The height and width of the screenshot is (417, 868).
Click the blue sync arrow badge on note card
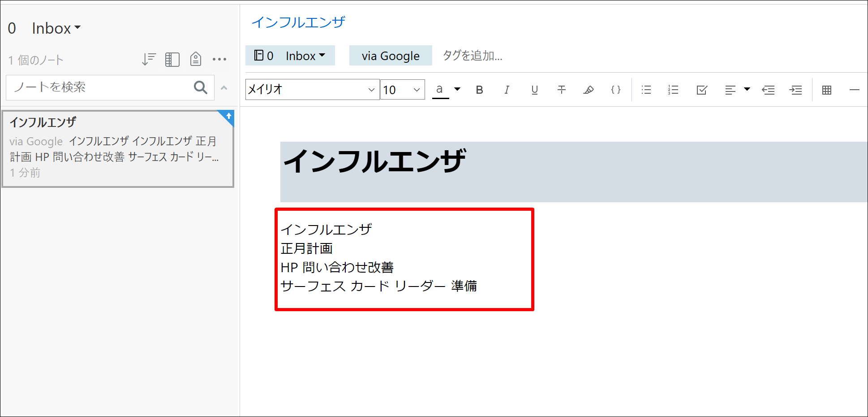click(228, 117)
